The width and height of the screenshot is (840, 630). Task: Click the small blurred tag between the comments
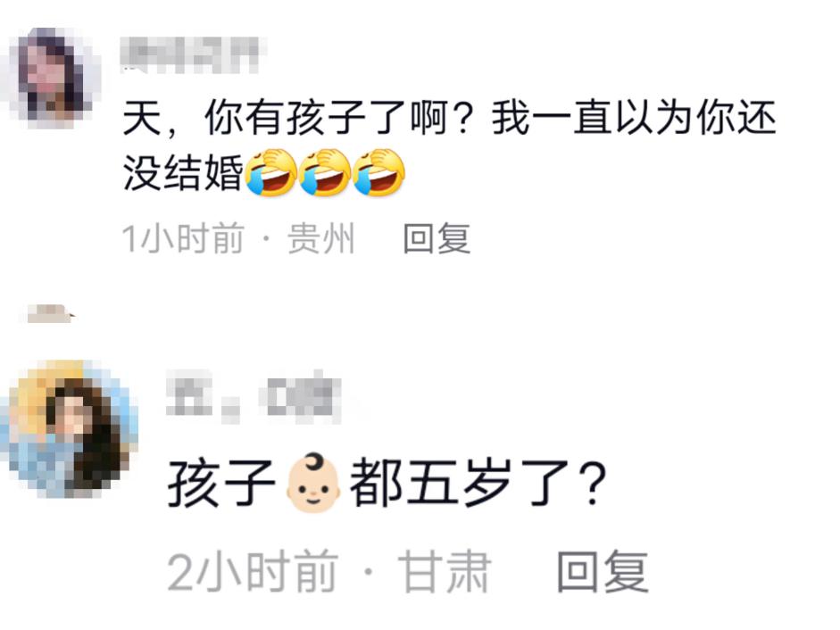point(48,313)
